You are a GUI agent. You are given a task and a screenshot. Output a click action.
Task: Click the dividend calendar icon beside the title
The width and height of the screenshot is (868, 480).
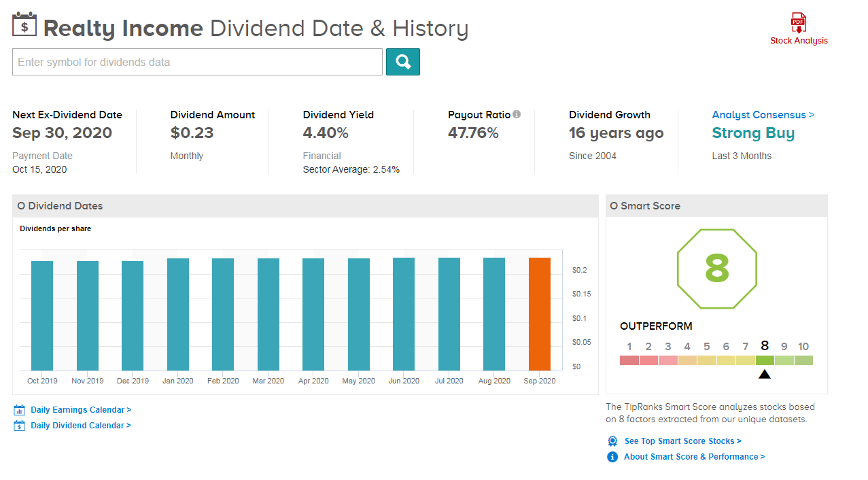tap(25, 24)
